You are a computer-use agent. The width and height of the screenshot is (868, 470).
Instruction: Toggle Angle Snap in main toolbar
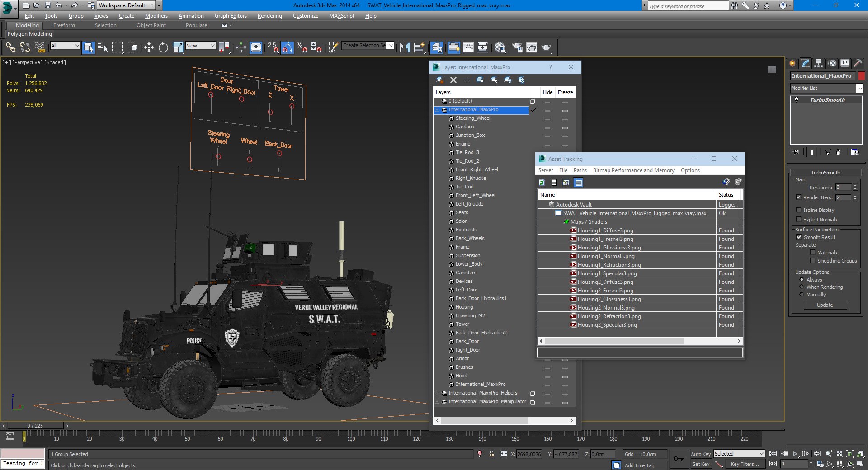tap(287, 47)
